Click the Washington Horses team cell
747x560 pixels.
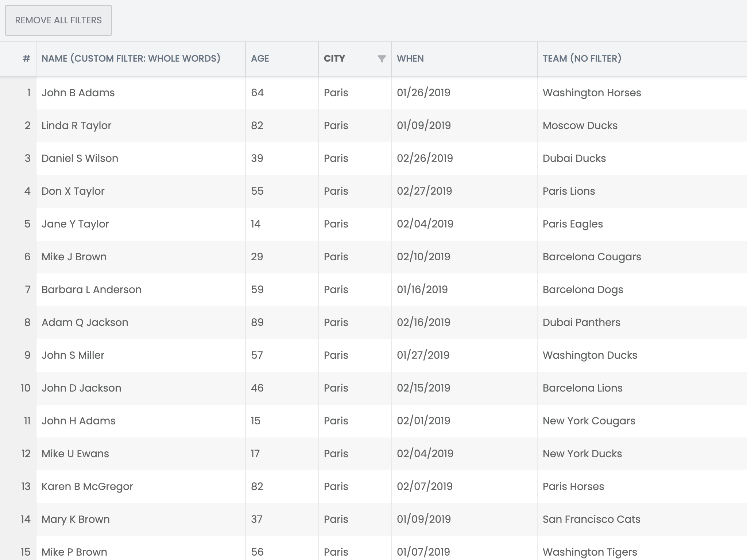(x=591, y=93)
